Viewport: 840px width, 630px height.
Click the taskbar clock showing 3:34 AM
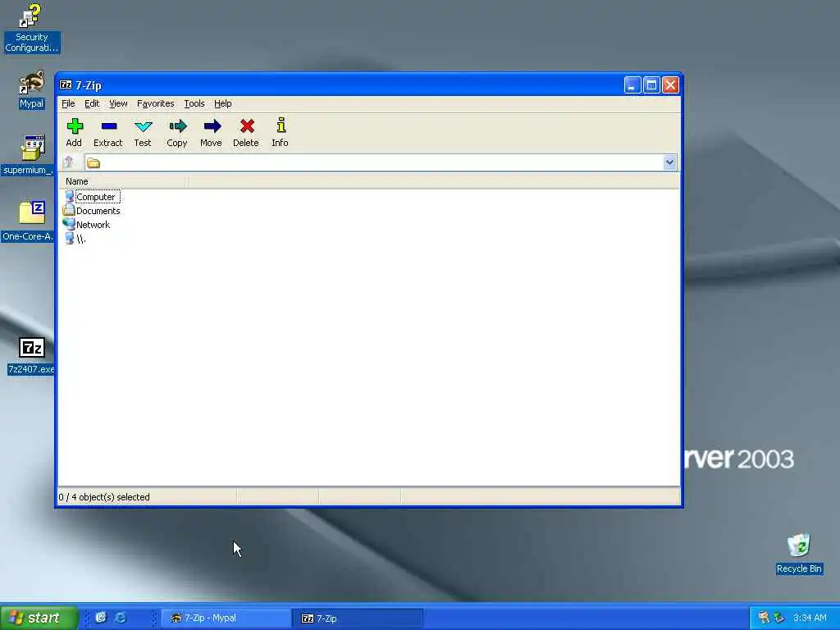[810, 619]
